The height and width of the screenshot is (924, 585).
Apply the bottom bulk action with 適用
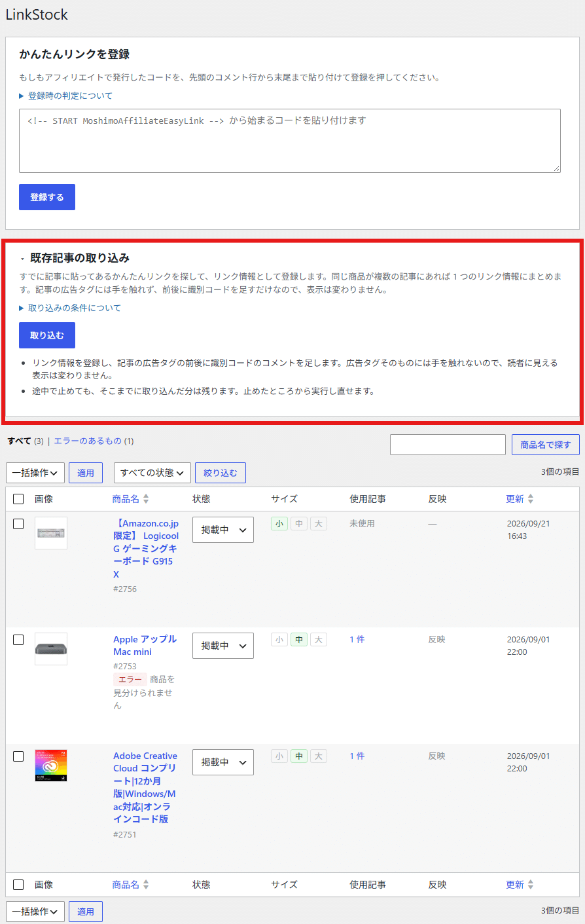click(86, 912)
